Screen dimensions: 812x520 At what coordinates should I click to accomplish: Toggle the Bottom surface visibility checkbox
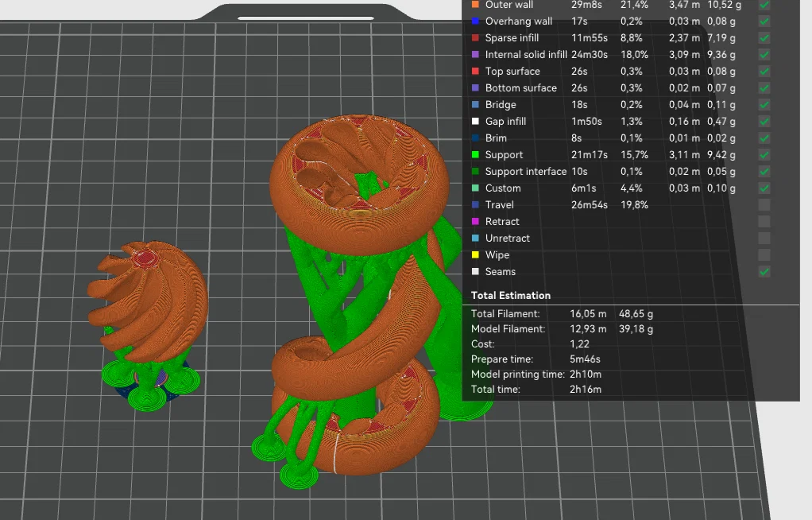point(764,88)
